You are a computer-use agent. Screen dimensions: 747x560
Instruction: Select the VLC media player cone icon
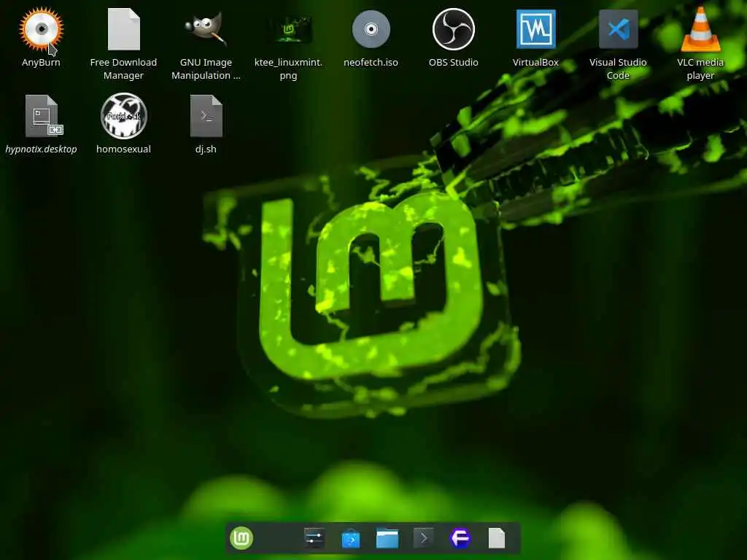700,29
